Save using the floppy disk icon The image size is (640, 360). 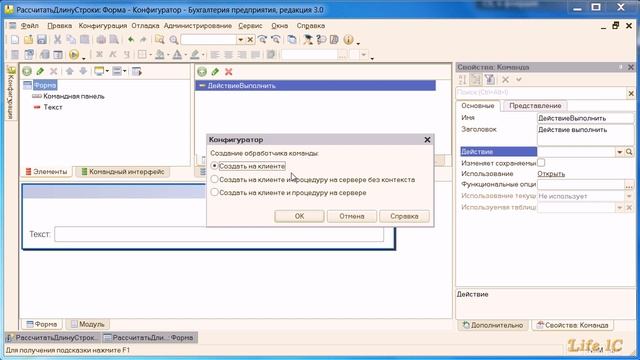click(42, 40)
